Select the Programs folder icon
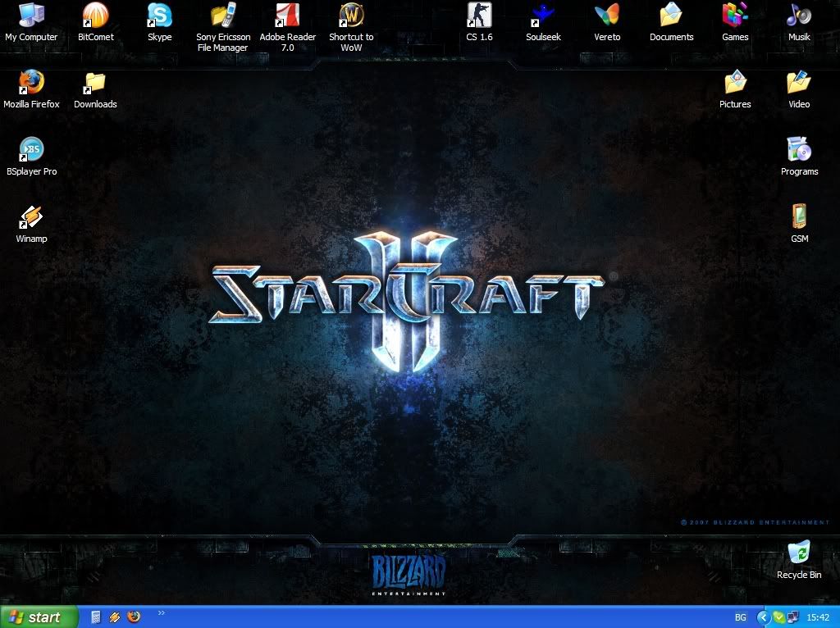840x628 pixels. tap(799, 149)
